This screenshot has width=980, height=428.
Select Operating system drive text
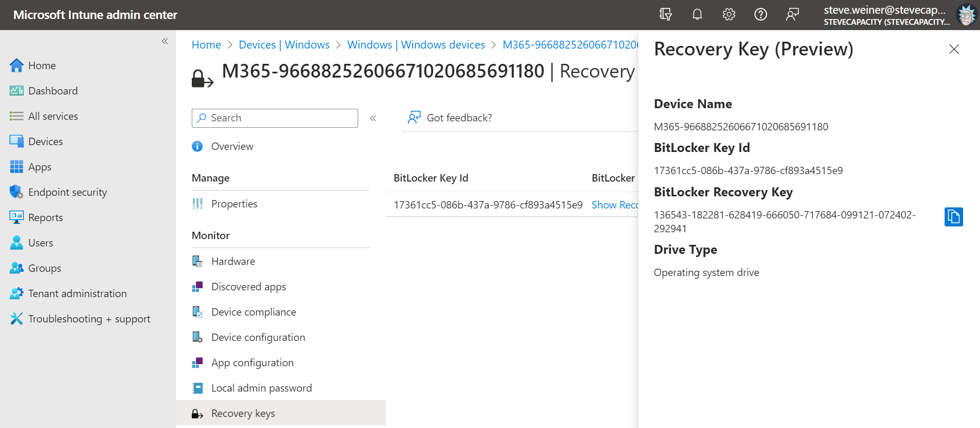point(706,272)
